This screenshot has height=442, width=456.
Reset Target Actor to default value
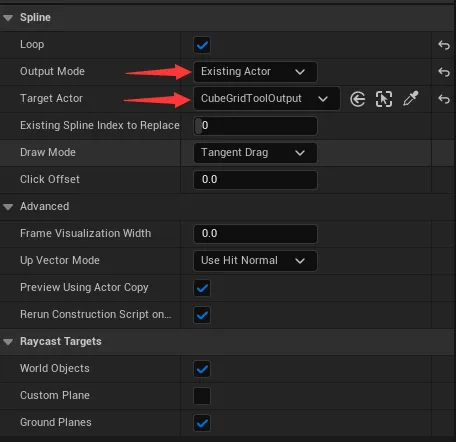(444, 99)
